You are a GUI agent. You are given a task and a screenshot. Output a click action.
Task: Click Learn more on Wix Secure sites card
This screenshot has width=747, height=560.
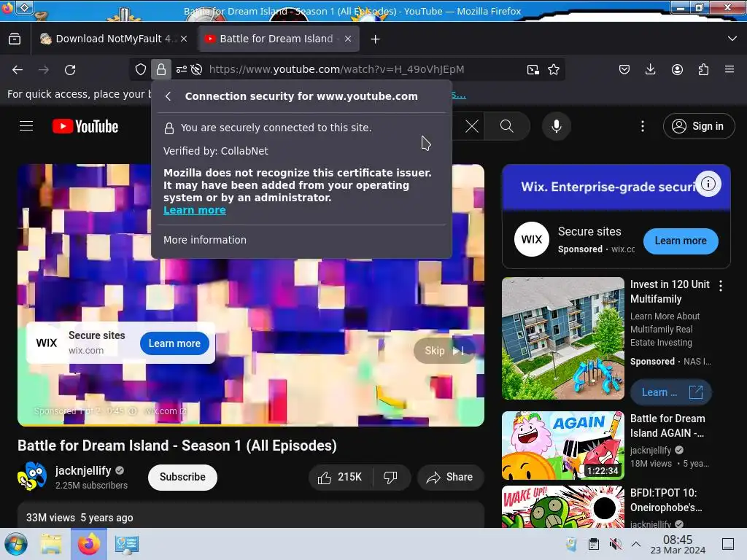tap(681, 241)
